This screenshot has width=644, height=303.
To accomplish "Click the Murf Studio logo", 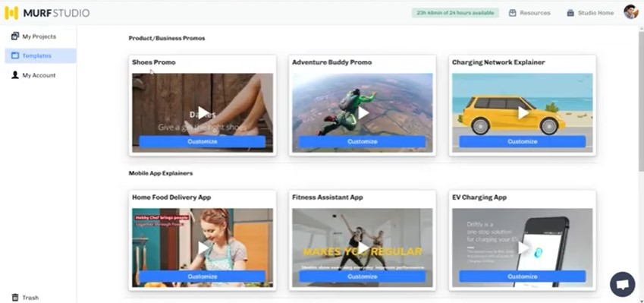I will tap(47, 13).
